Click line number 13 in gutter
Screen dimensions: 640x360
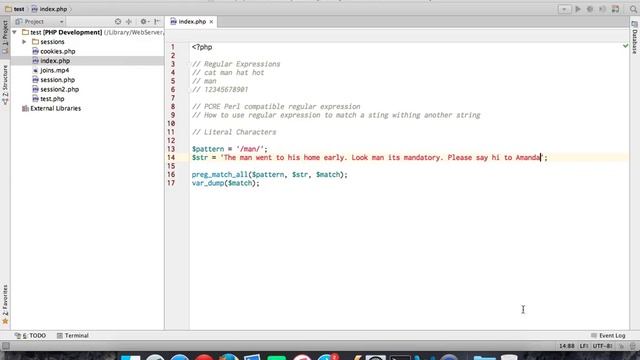coord(171,149)
